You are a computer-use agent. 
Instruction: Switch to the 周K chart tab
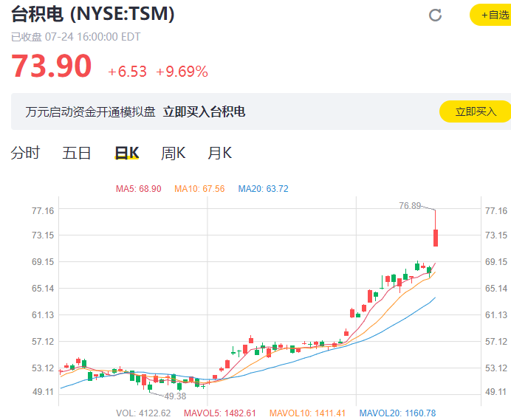[174, 153]
